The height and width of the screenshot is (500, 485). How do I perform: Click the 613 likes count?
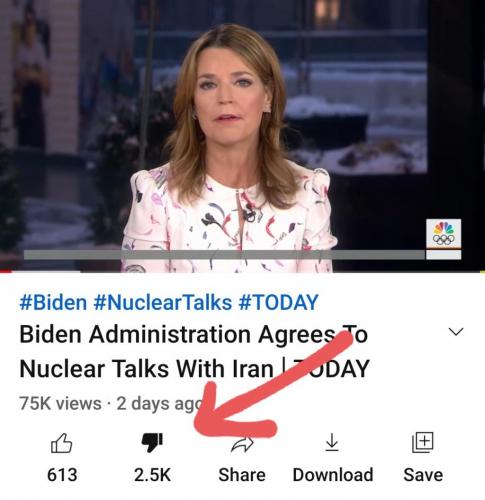(62, 475)
